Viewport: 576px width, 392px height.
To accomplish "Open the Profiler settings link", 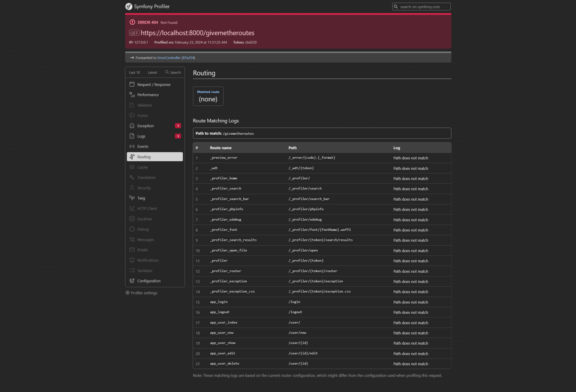I will tap(144, 293).
